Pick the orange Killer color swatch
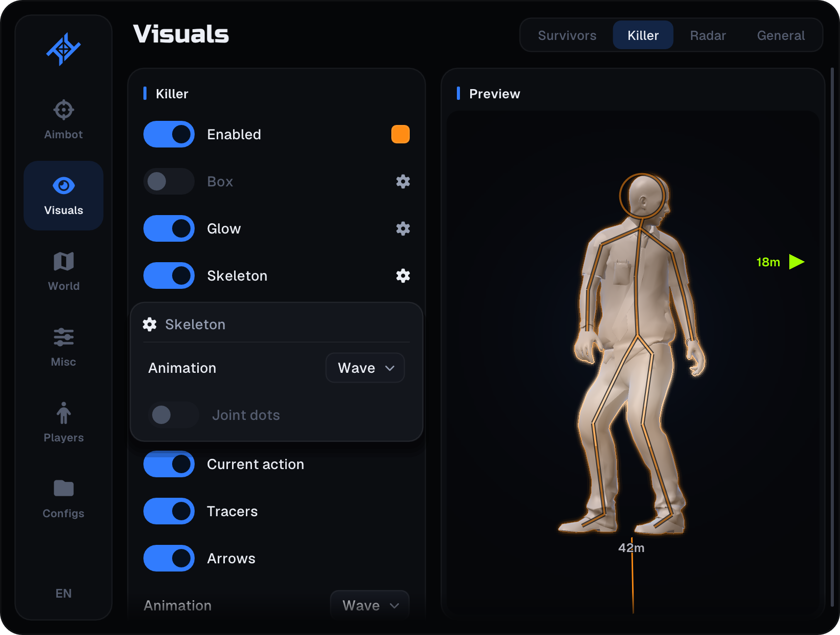840x635 pixels. (401, 134)
